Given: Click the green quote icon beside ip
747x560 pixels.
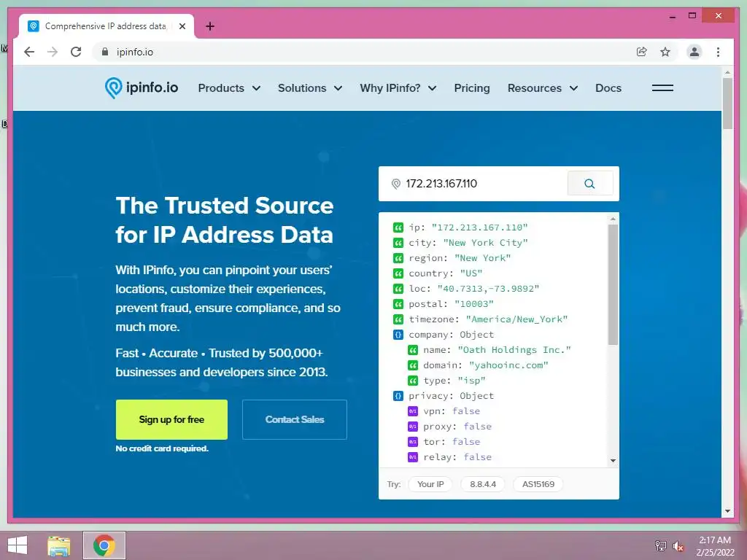Looking at the screenshot, I should (x=398, y=227).
